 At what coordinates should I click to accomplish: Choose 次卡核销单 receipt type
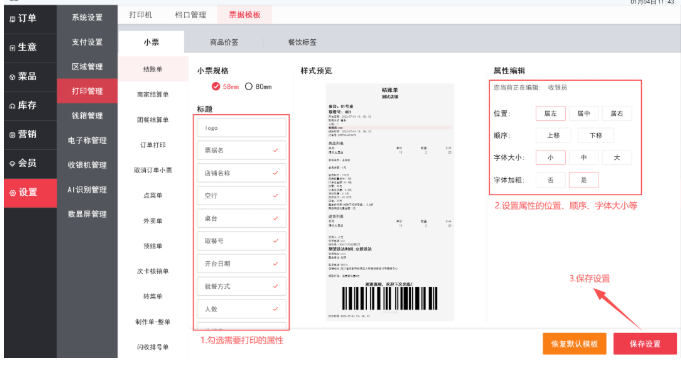click(x=153, y=271)
